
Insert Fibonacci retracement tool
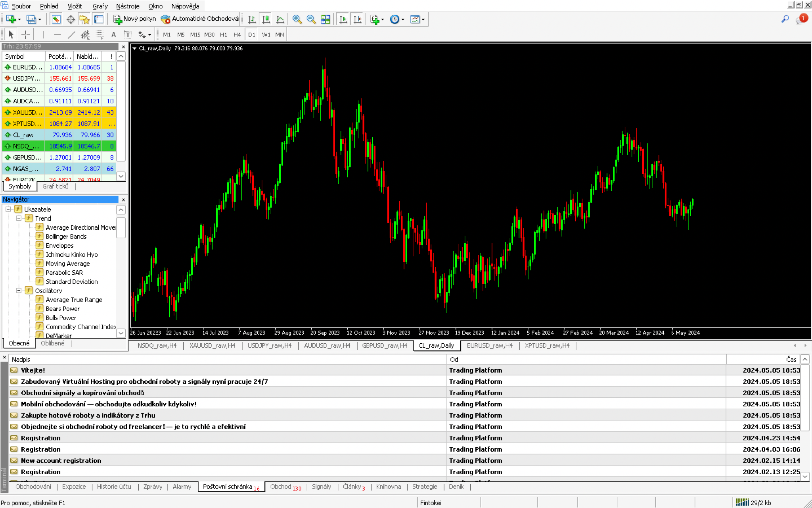click(100, 35)
